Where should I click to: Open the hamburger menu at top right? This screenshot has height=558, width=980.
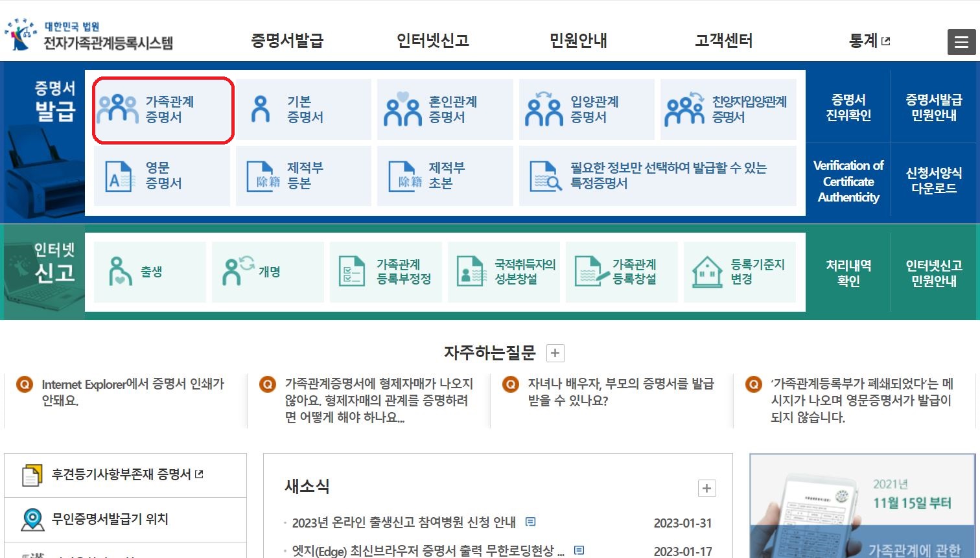click(x=961, y=41)
